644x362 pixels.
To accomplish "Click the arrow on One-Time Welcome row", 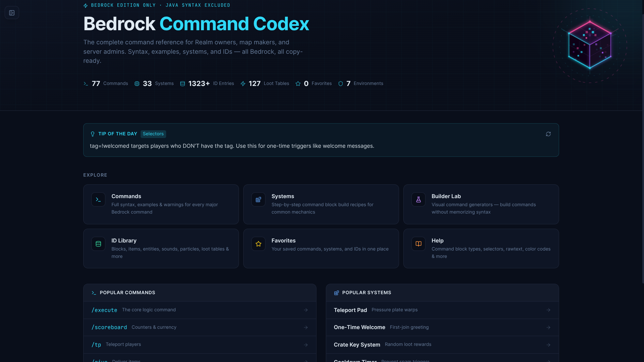I will 548,327.
